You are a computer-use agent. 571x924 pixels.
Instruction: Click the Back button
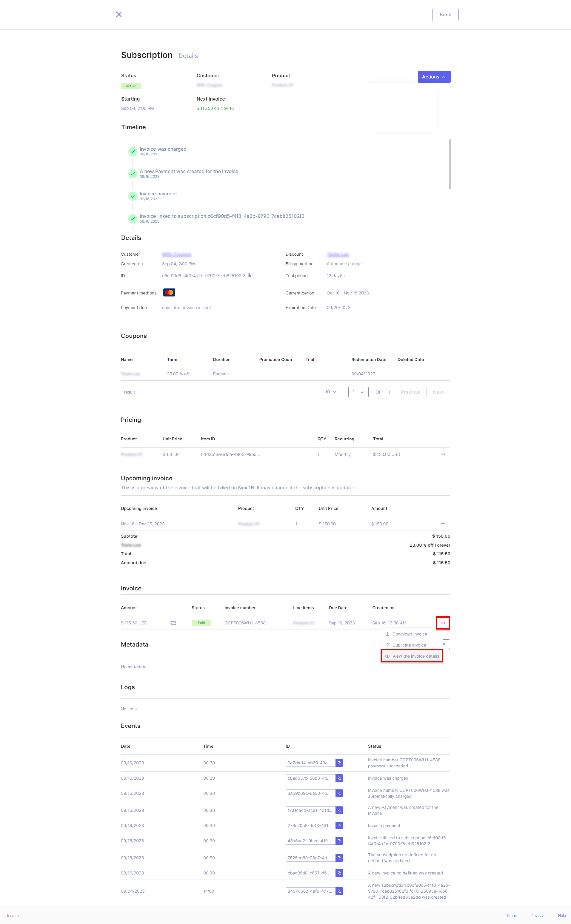coord(445,15)
